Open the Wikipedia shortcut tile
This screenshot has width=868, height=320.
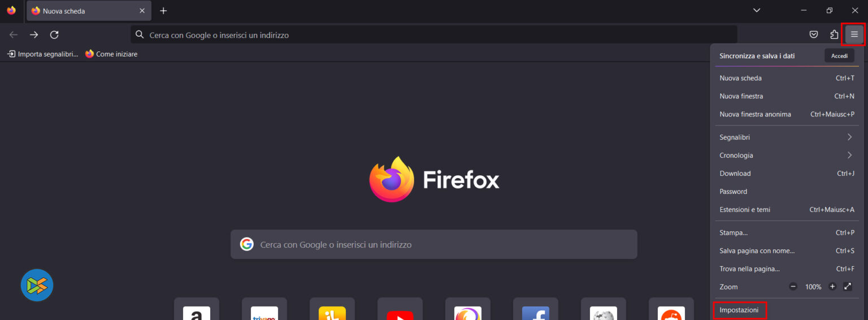(x=604, y=309)
